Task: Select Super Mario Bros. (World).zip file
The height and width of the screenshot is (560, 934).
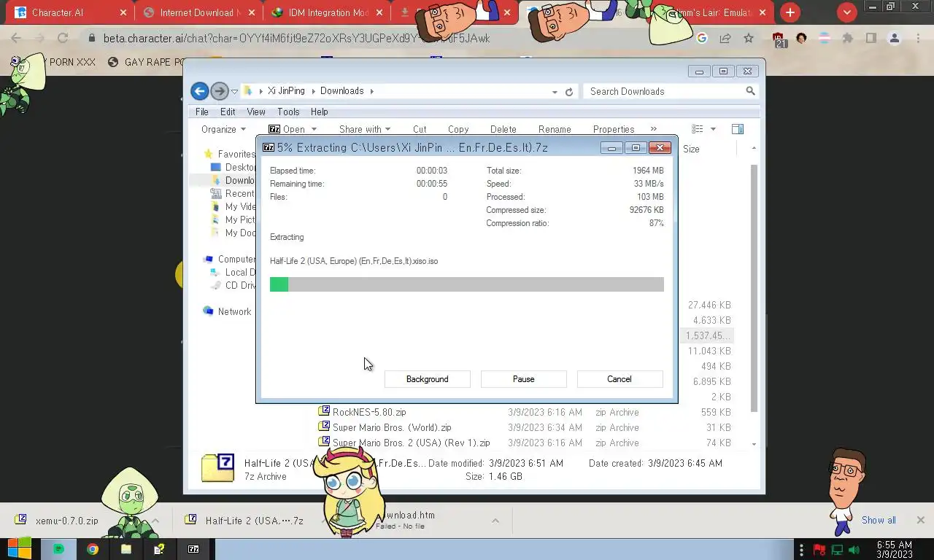Action: (392, 427)
